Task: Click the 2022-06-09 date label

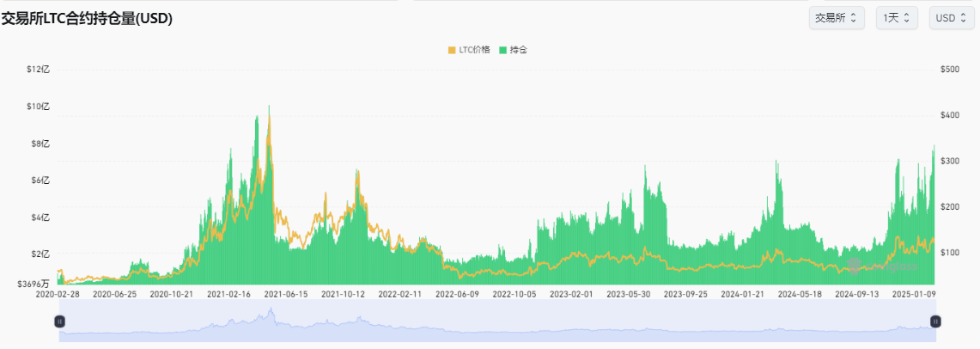Action: pyautogui.click(x=457, y=293)
